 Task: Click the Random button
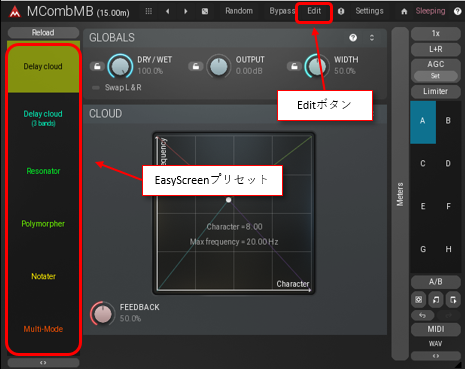pos(239,11)
